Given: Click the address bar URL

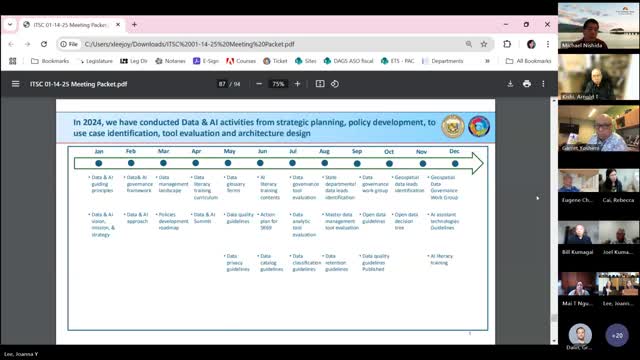Looking at the screenshot, I should [189, 44].
